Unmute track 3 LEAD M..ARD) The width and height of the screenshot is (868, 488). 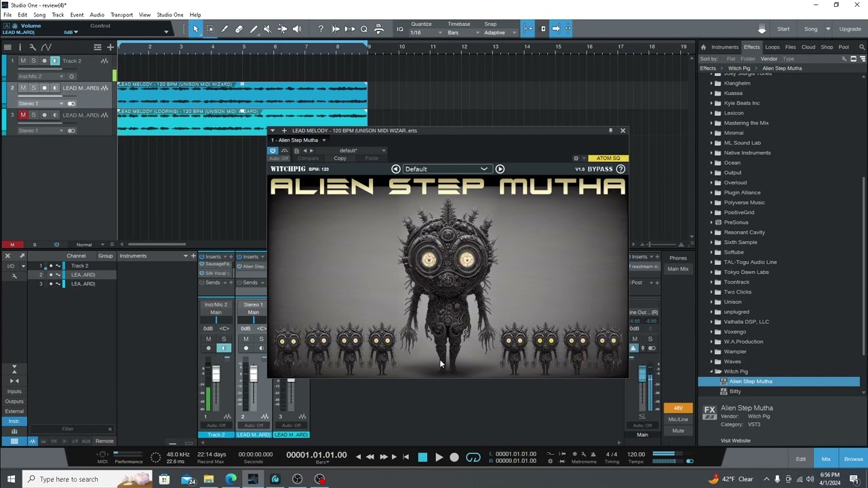coord(23,115)
